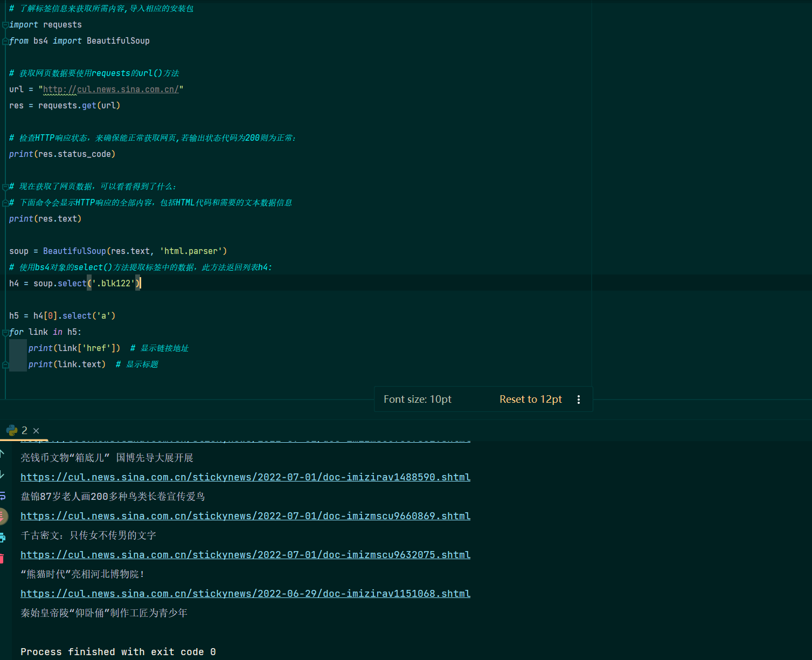The height and width of the screenshot is (660, 812).
Task: Click the print icon in the run console
Action: (3, 537)
